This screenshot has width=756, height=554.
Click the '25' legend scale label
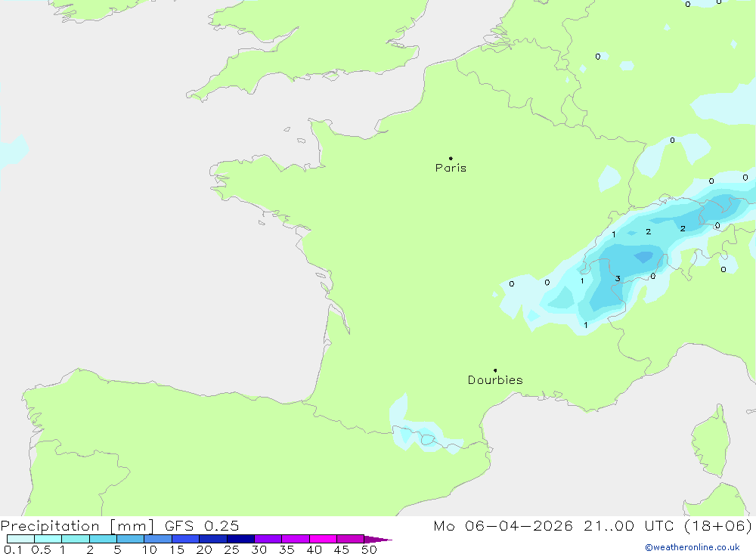(x=231, y=549)
